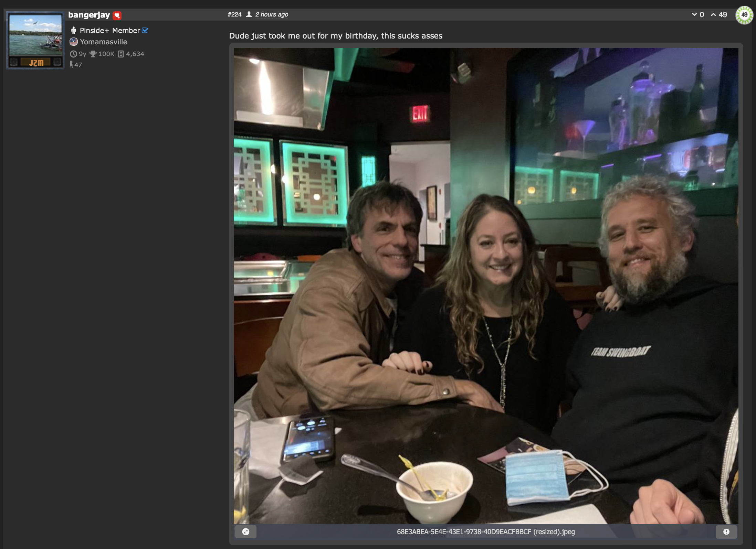Image resolution: width=756 pixels, height=549 pixels.
Task: Click the green 49 score badge
Action: [744, 15]
